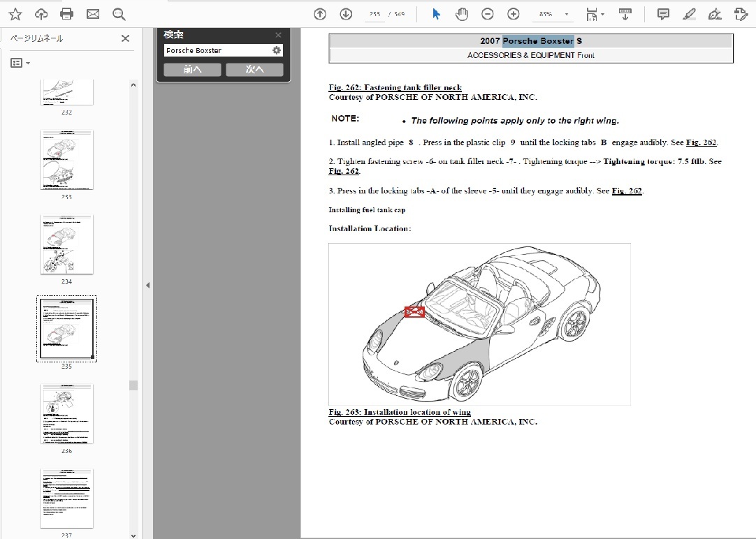This screenshot has height=539, width=756.
Task: Click the page number field showing 235
Action: [375, 14]
